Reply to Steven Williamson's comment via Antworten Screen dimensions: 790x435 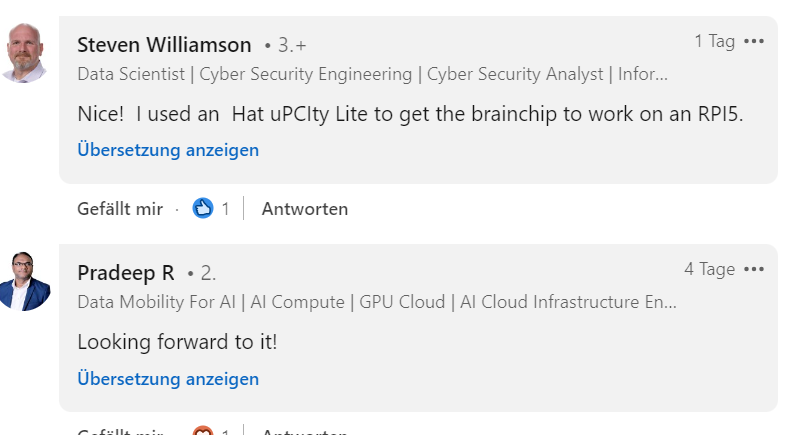point(305,209)
